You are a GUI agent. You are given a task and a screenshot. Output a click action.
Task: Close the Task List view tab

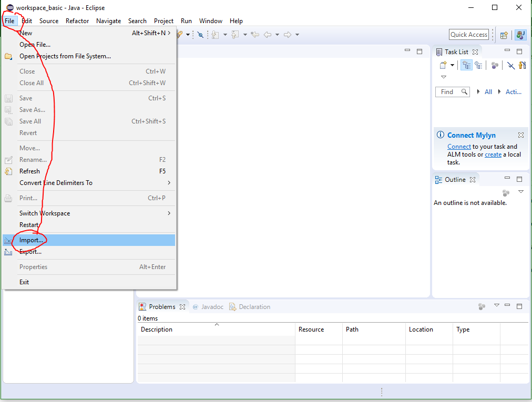475,52
